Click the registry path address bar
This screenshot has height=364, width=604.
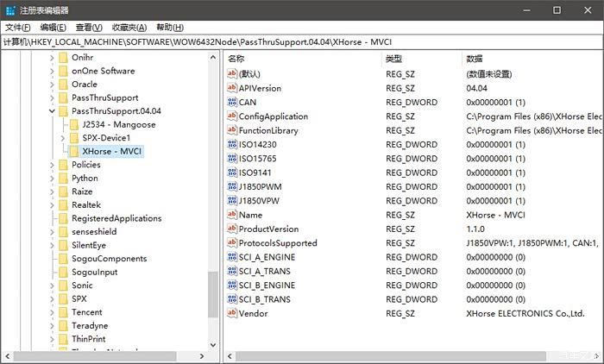[x=302, y=41]
